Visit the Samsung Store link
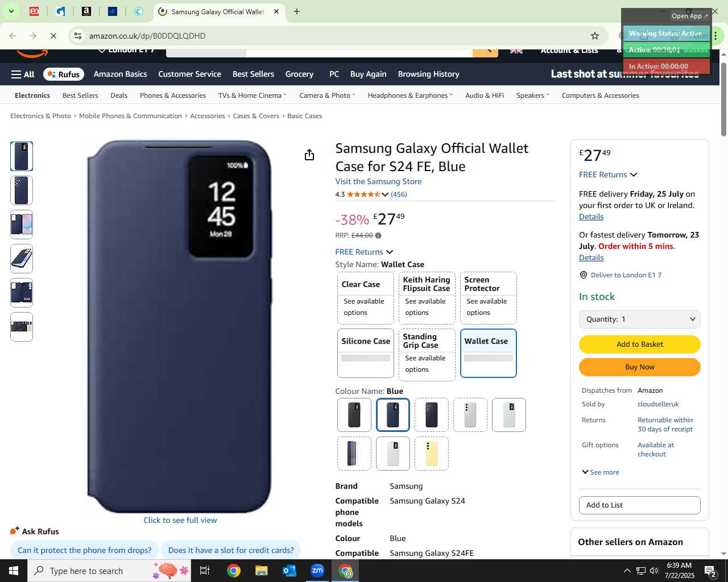The image size is (728, 582). point(378,182)
